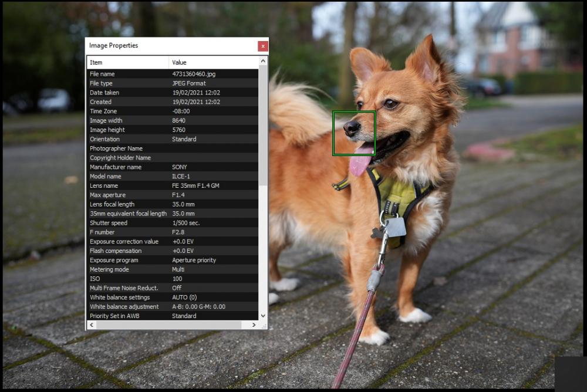Image resolution: width=587 pixels, height=392 pixels.
Task: Select file name value 4731360460.jpg
Action: (x=194, y=74)
